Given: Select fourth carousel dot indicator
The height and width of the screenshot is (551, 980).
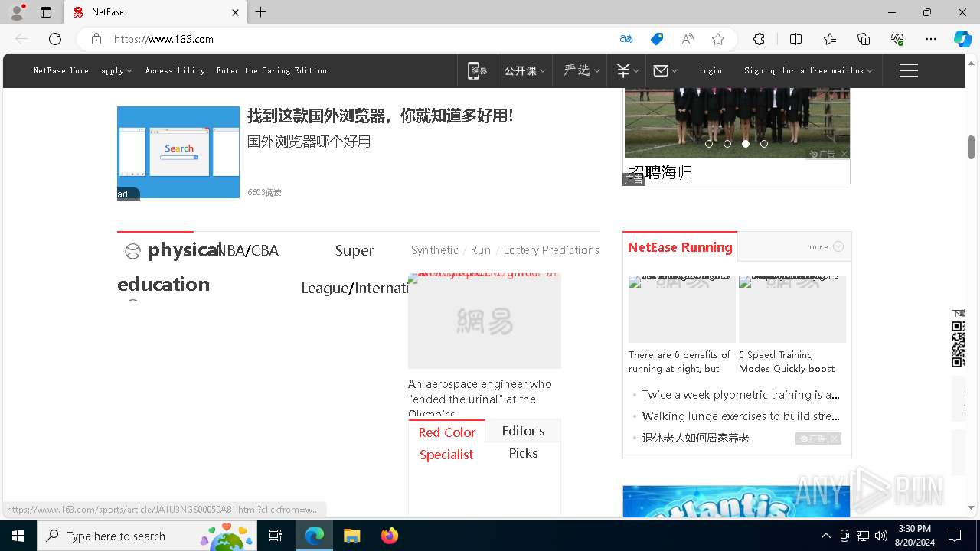Looking at the screenshot, I should (x=764, y=144).
